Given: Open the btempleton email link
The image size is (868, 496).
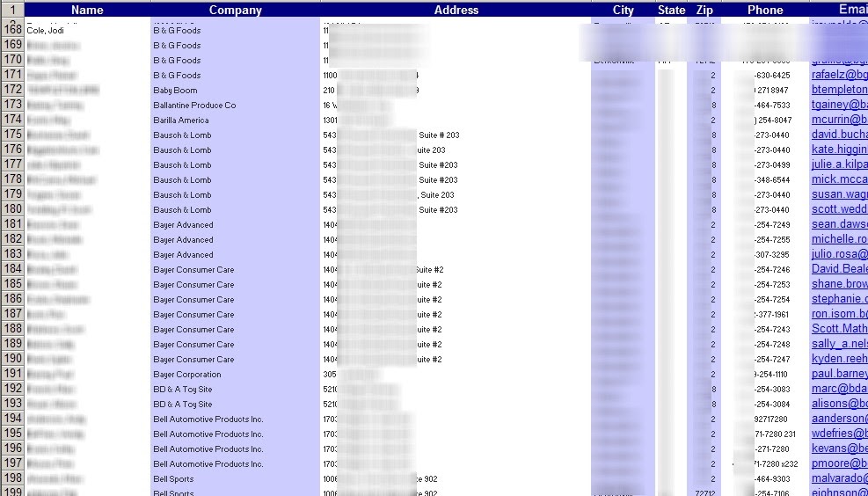Looking at the screenshot, I should 839,91.
